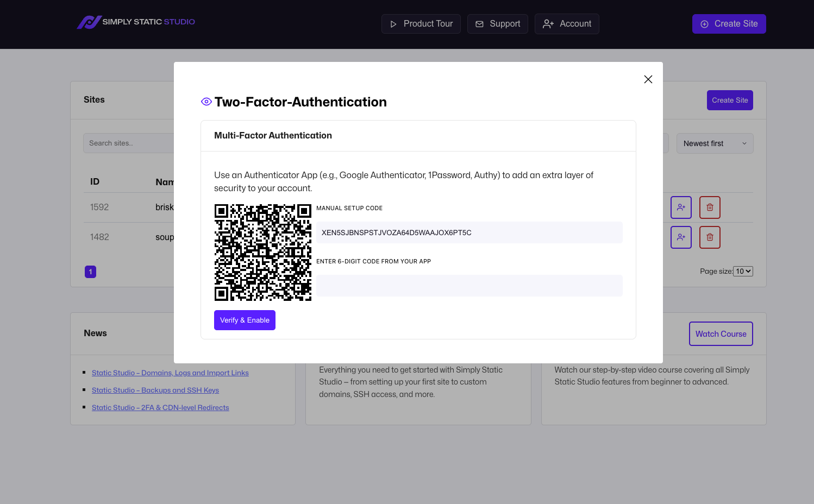Click Create Site in the top header
This screenshot has height=504, width=814.
pyautogui.click(x=729, y=24)
